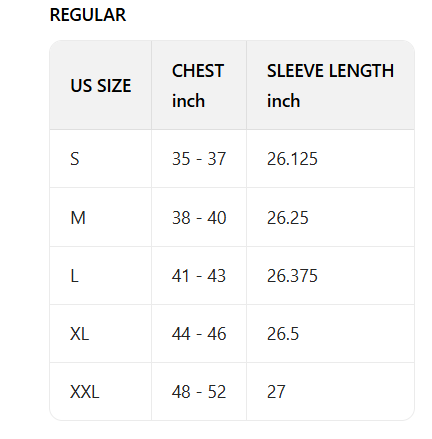Select the size XL cell
Viewport: 432px width, 439px height.
pos(100,334)
